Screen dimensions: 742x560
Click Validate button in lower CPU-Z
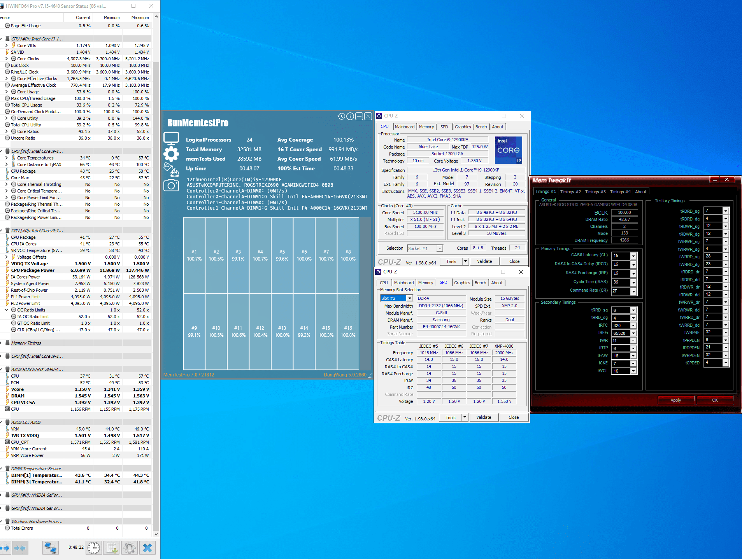point(484,417)
